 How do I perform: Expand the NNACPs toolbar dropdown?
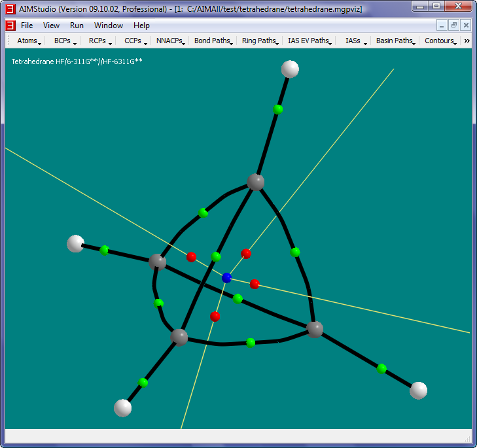(170, 41)
